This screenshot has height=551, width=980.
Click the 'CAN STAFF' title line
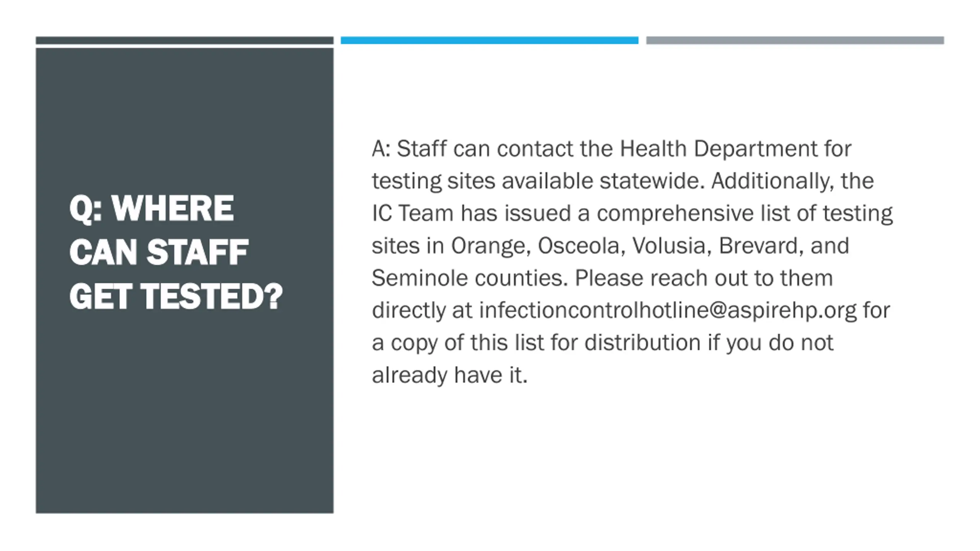tap(159, 252)
